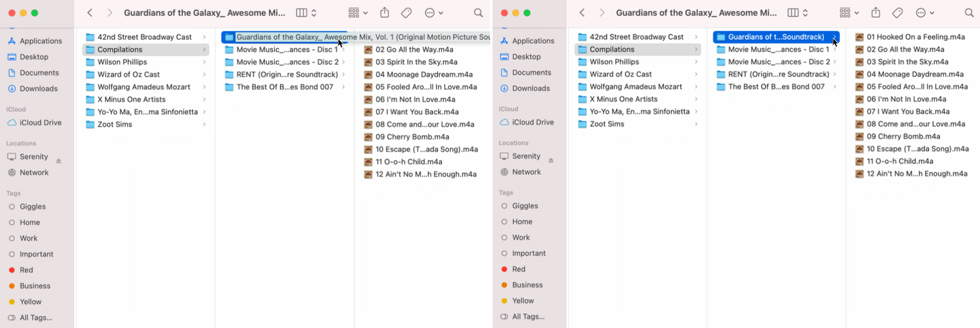Open Downloads in the right window sidebar
980x328 pixels.
[x=529, y=88]
